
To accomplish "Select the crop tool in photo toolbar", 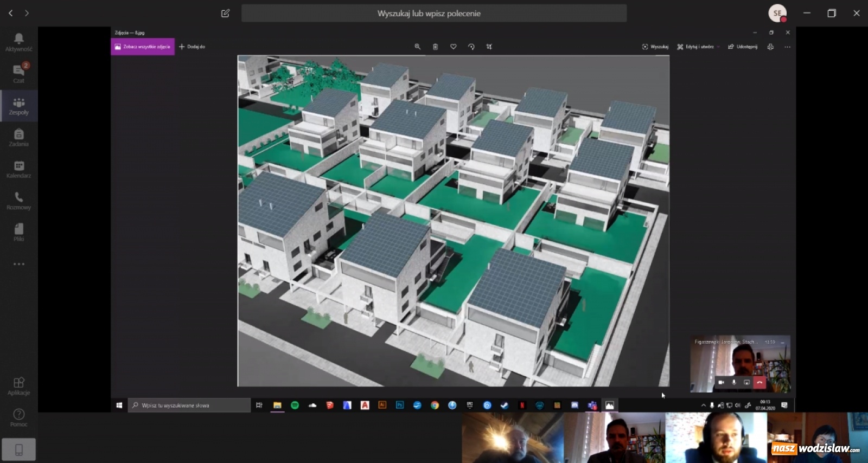I will 489,47.
